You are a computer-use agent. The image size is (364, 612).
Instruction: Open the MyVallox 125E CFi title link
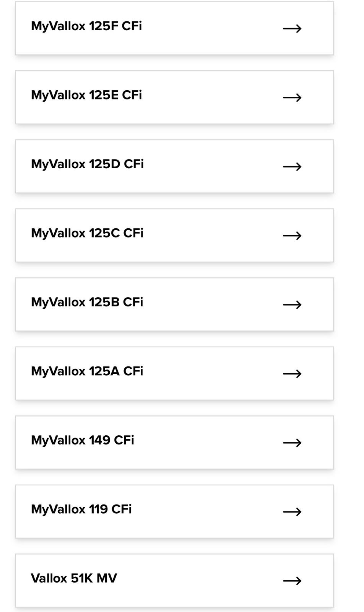[86, 95]
